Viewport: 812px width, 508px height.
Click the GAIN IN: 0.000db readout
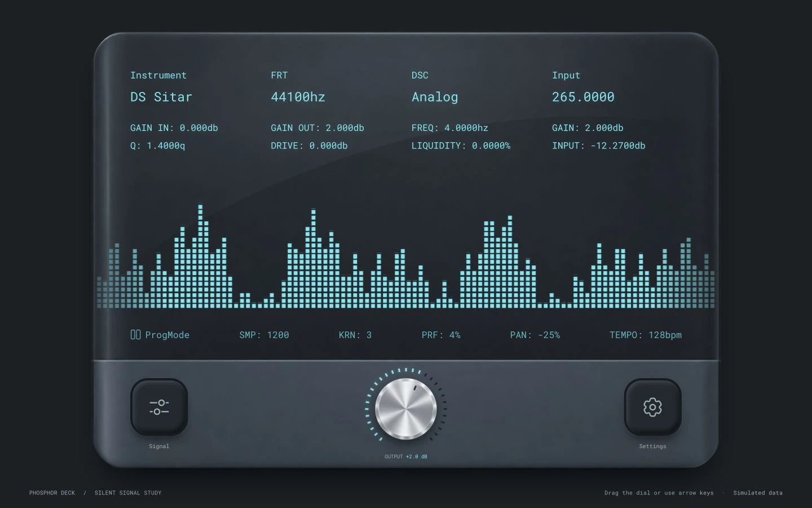pyautogui.click(x=174, y=128)
